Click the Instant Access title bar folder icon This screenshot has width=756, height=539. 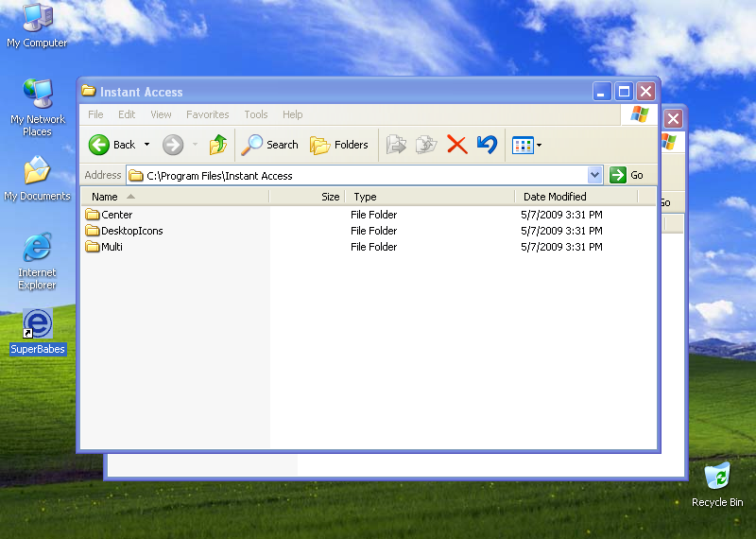tap(88, 91)
